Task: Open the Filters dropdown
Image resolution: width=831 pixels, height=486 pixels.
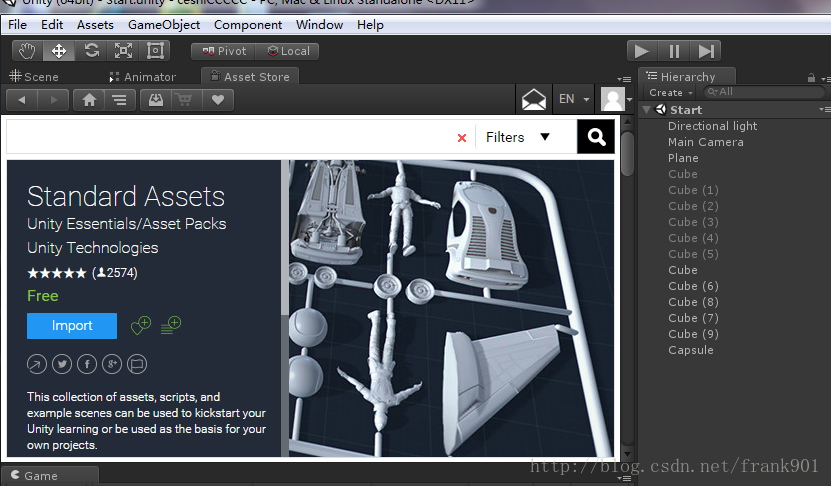Action: [x=518, y=137]
